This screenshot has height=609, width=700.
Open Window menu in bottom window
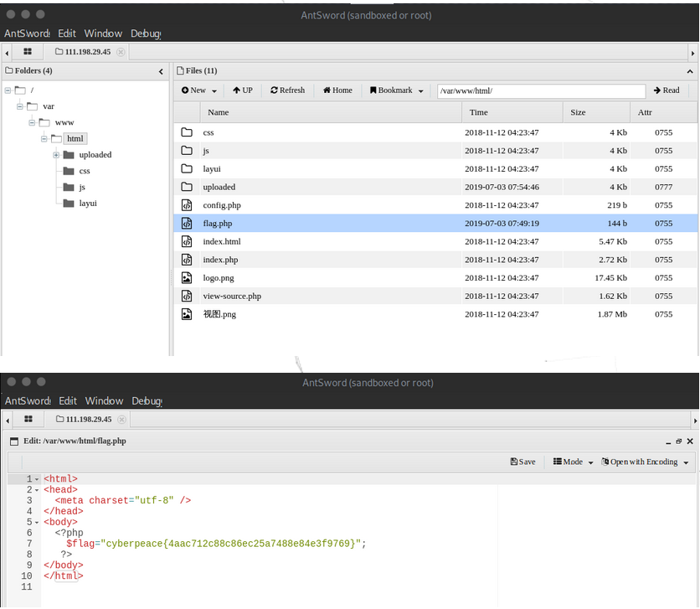click(104, 401)
